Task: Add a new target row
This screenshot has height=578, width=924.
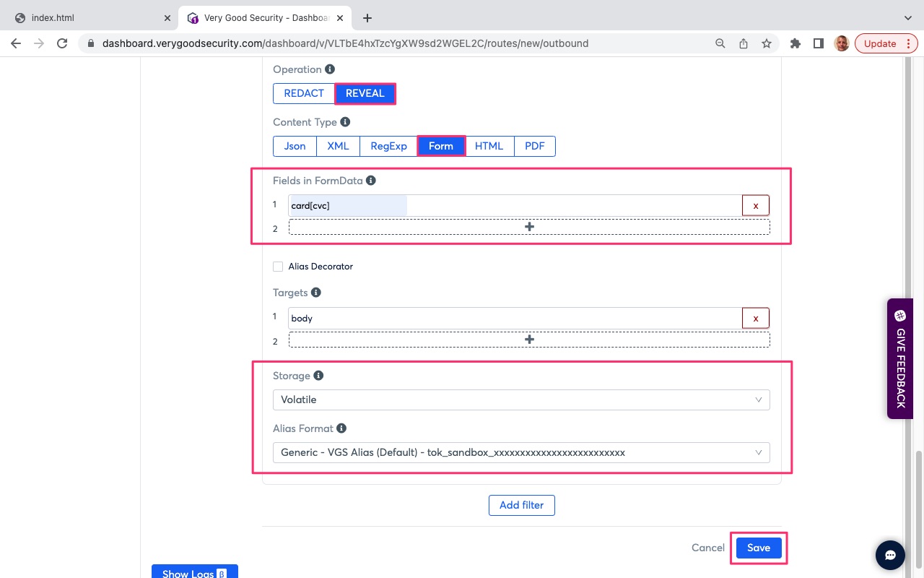Action: pos(529,340)
